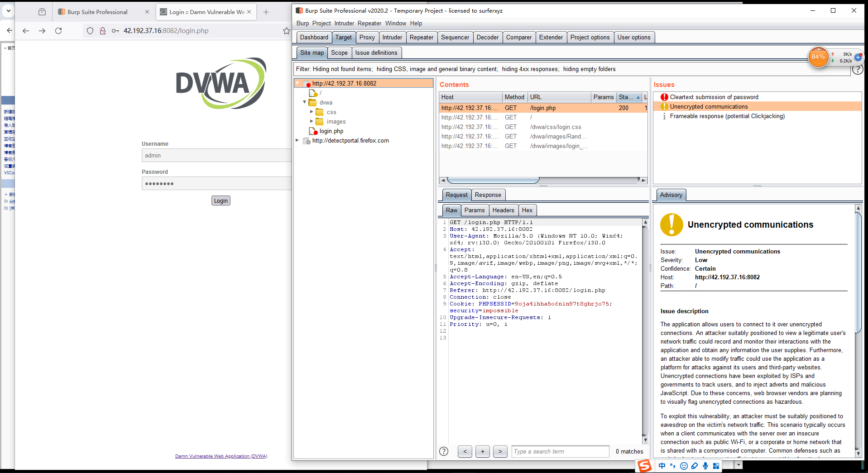This screenshot has height=473, width=868.
Task: View request Headers tab
Action: 504,210
